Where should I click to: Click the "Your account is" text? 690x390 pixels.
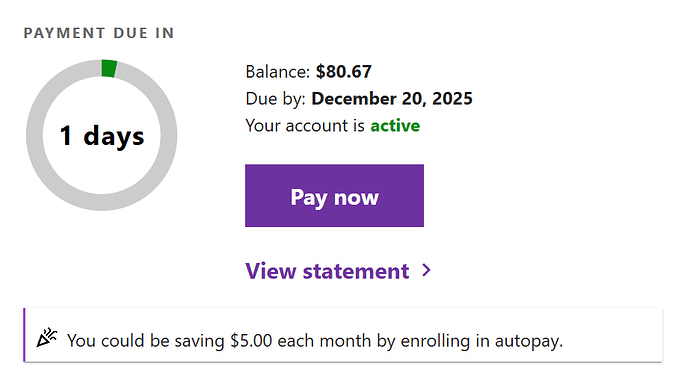305,126
